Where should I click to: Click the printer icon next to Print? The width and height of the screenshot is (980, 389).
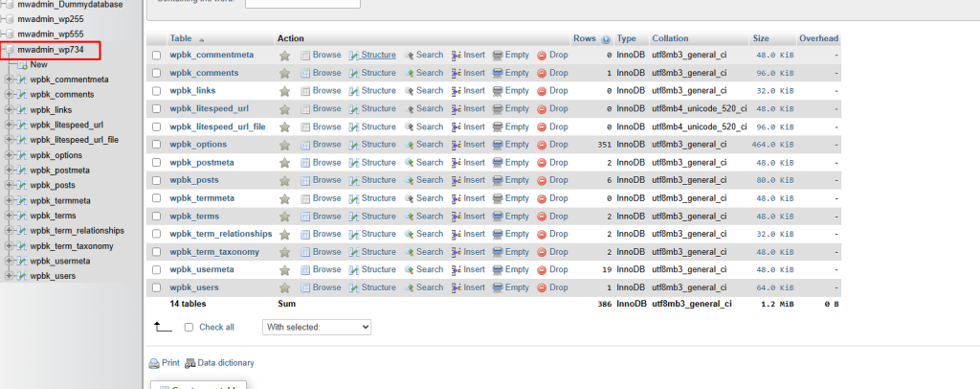[154, 363]
